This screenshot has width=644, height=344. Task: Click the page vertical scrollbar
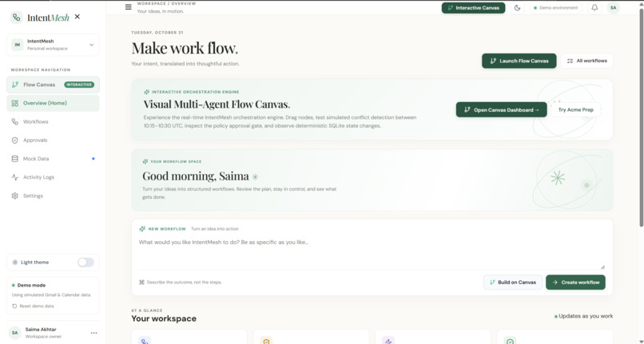pos(641,117)
